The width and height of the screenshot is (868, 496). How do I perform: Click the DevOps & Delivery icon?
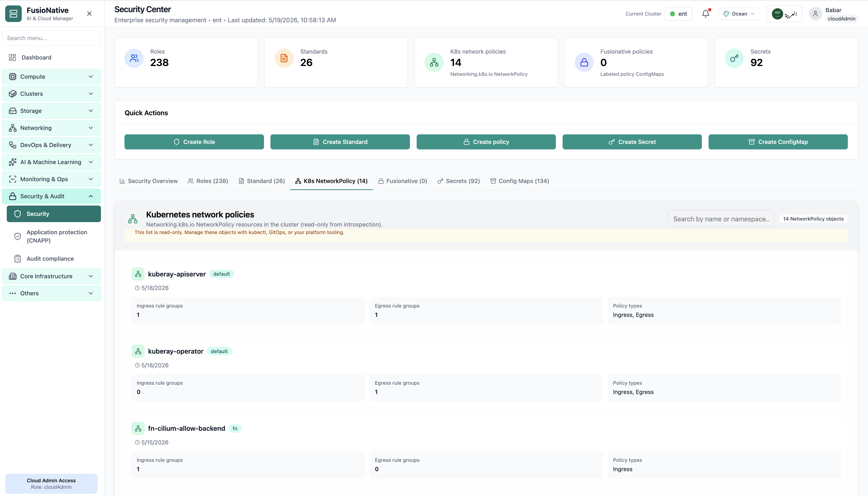[13, 145]
